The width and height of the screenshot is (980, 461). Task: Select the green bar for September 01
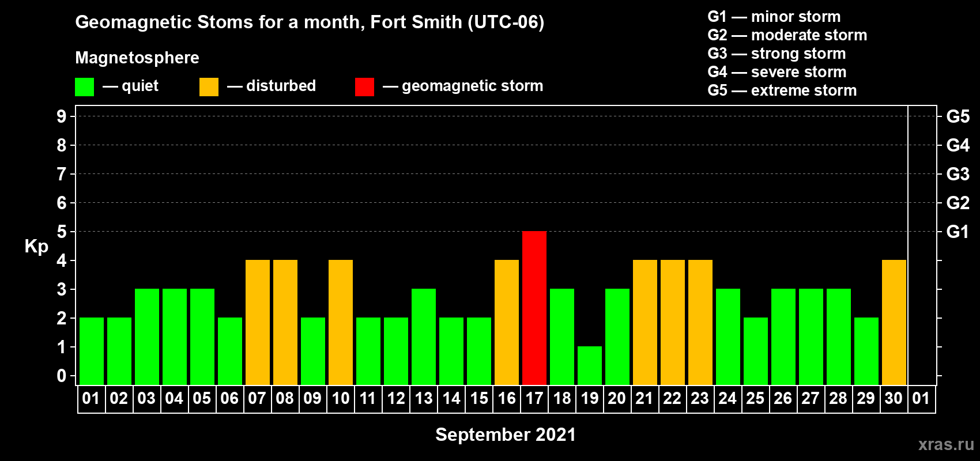(x=92, y=351)
